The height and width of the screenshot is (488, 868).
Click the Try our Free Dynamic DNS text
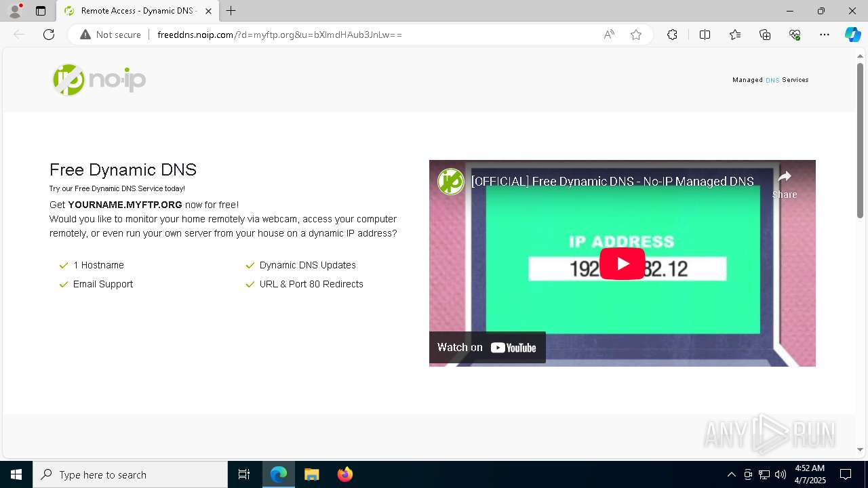point(117,188)
